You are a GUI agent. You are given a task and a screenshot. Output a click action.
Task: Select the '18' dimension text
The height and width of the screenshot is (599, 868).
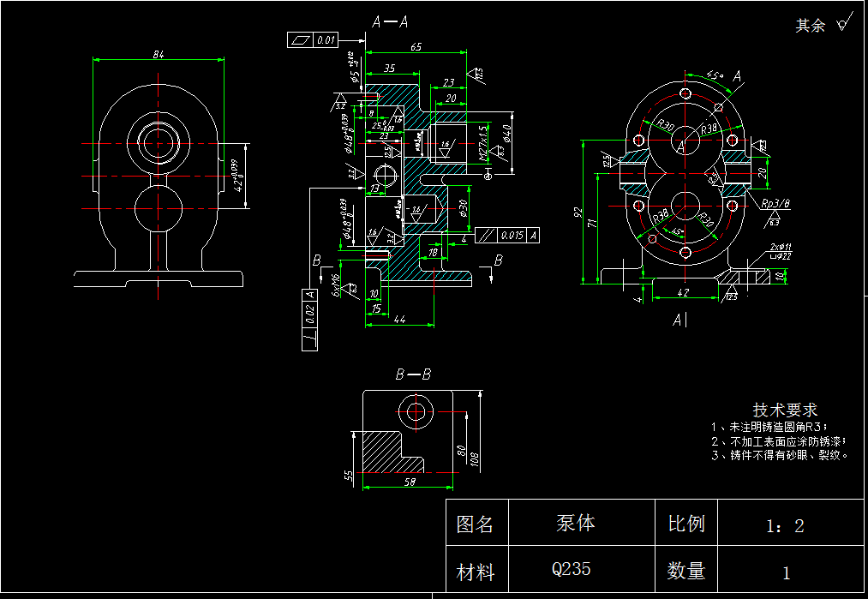point(433,252)
